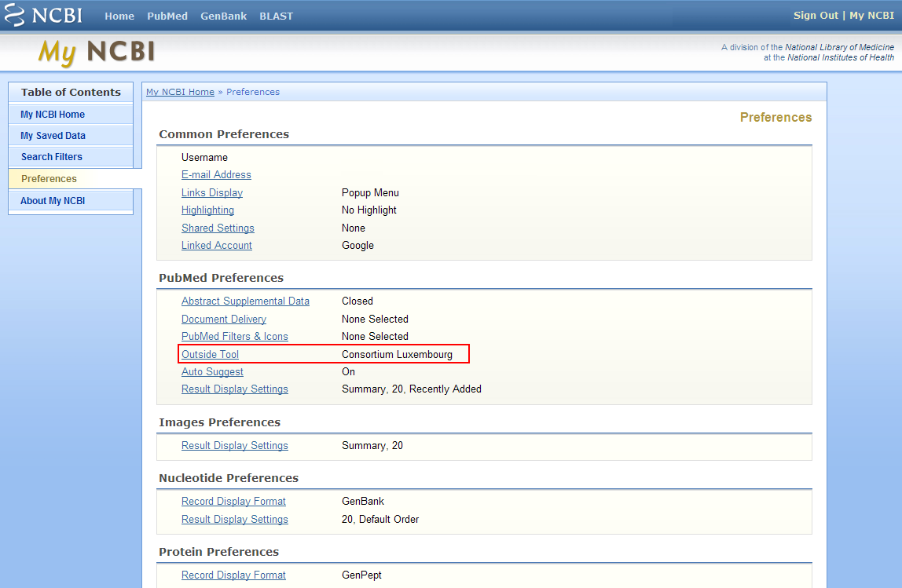
Task: Click Images 'Summary, 20' value
Action: coord(372,445)
